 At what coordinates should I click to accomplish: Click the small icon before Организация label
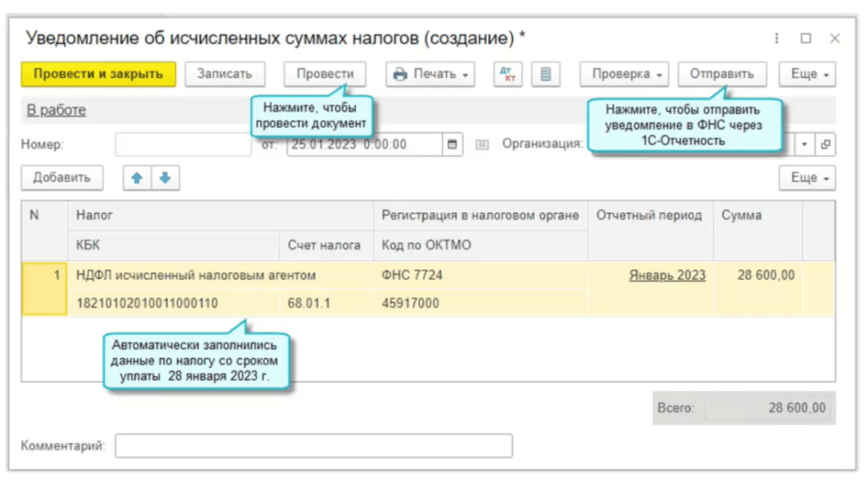(x=482, y=145)
